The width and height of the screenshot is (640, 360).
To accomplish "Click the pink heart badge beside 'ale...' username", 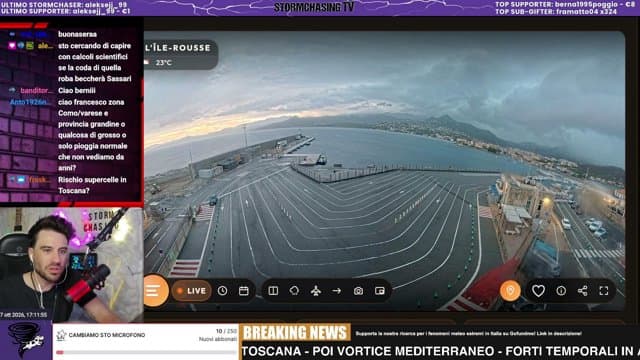I will coord(12,46).
